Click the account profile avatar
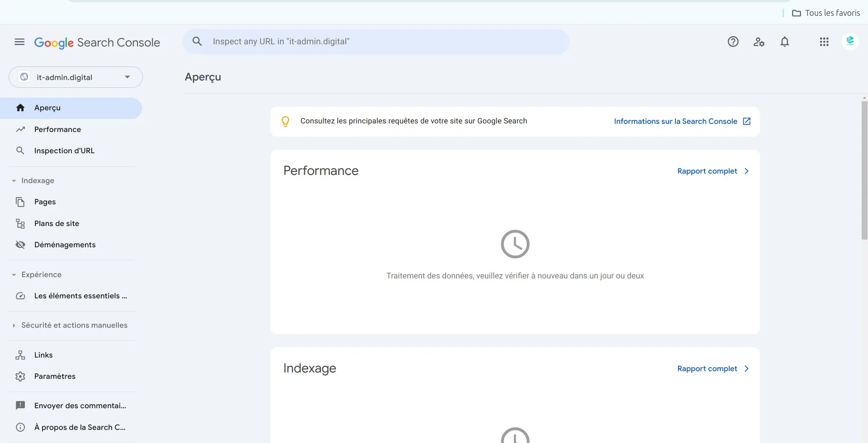Viewport: 868px width, 443px height. 850,42
